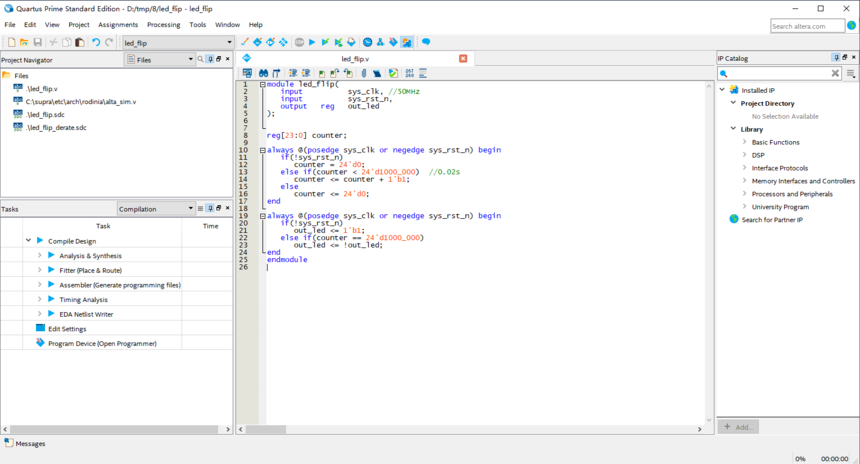Close the led_flip.v tab with red X

pos(463,58)
